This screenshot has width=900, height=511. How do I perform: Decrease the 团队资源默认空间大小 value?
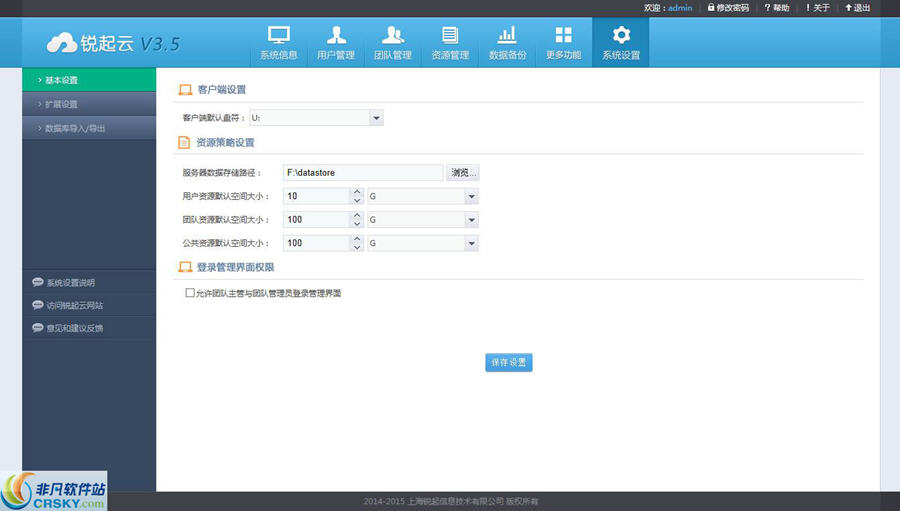tap(357, 224)
